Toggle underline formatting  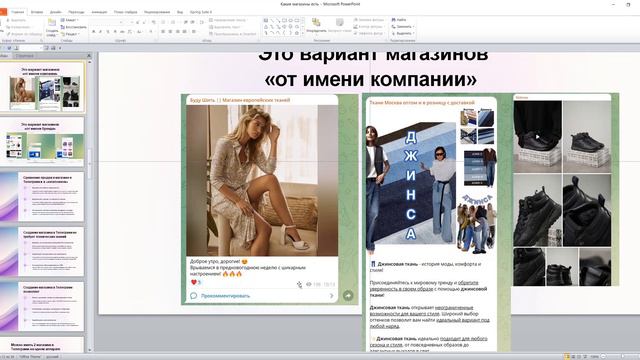(108, 31)
